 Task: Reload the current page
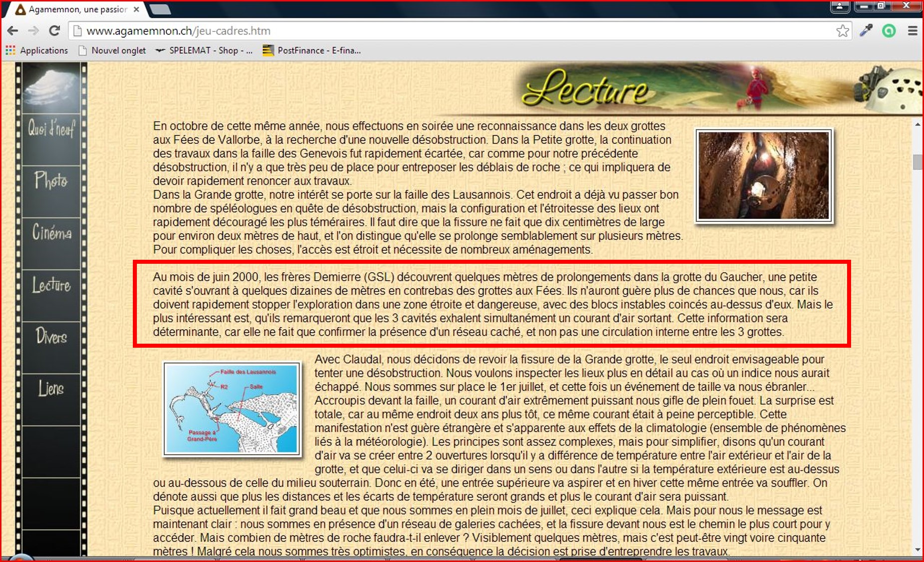[54, 31]
